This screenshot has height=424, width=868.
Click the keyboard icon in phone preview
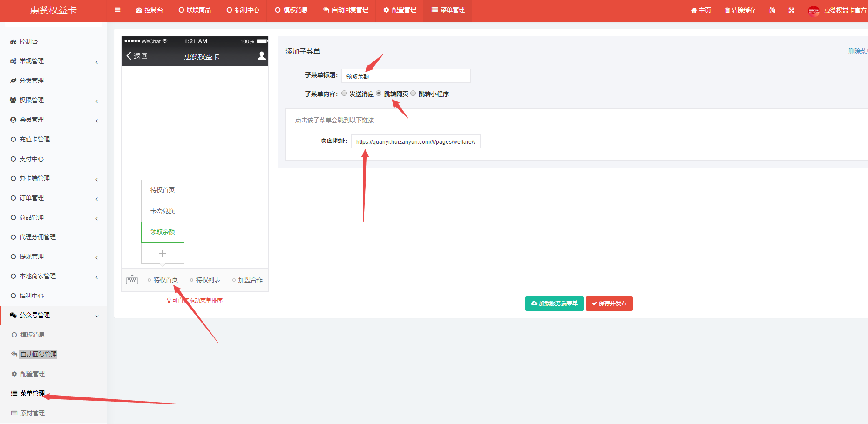tap(132, 280)
